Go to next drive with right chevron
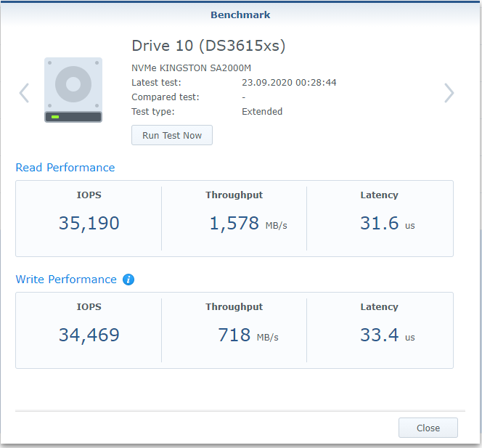This screenshot has height=448, width=482. point(449,93)
